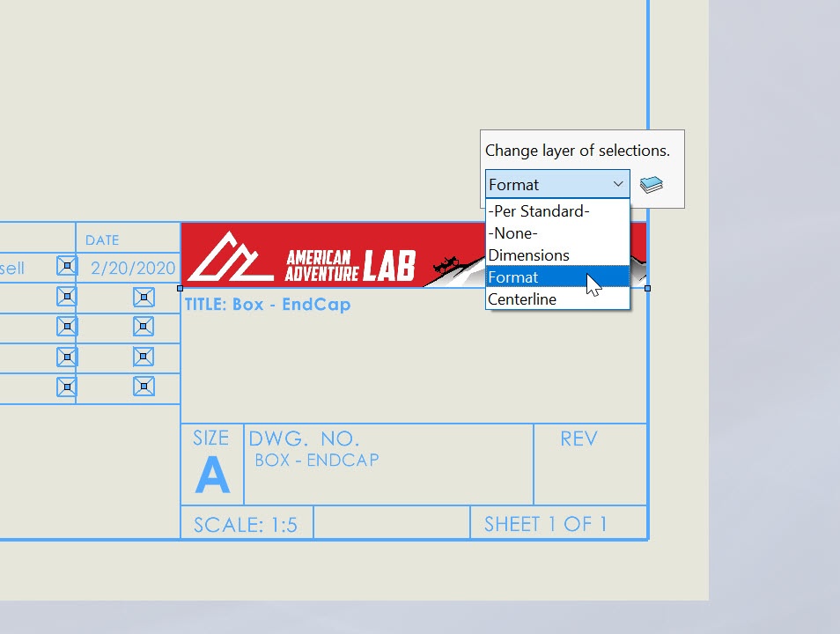
Task: Click the SIZE label
Action: pos(211,438)
